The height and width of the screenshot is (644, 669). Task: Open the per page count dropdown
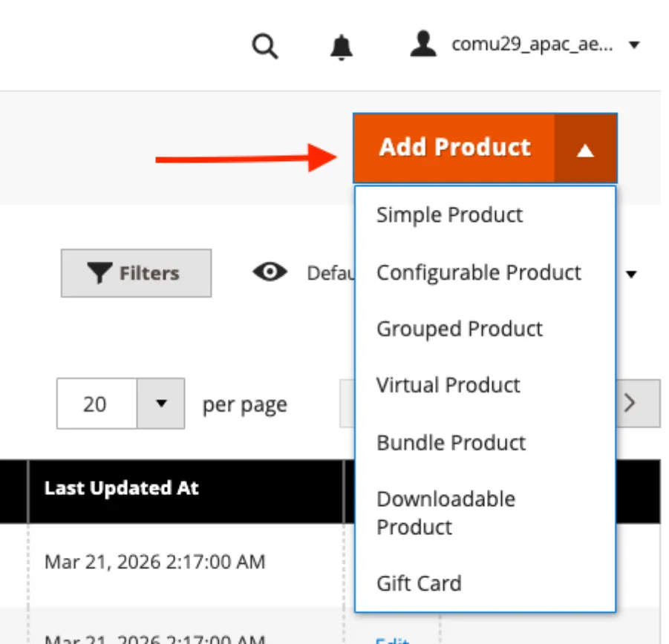pos(161,403)
